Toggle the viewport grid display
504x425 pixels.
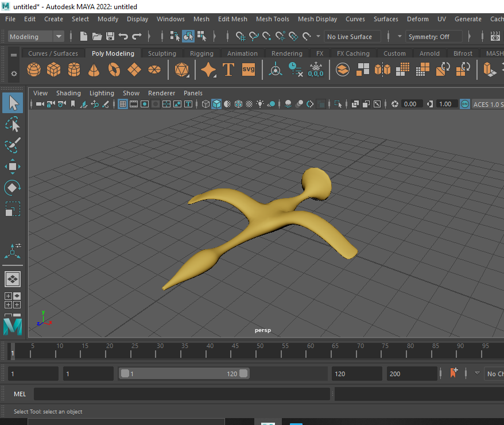pos(123,105)
